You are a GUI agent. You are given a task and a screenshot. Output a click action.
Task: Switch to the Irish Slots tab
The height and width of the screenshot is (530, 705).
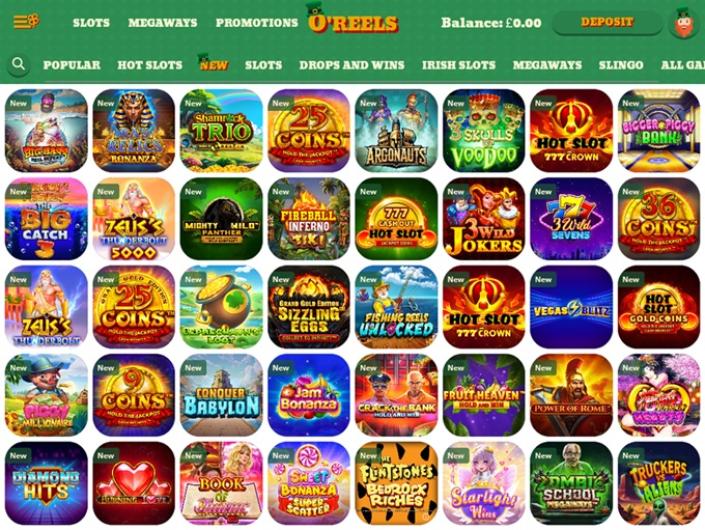pos(459,65)
